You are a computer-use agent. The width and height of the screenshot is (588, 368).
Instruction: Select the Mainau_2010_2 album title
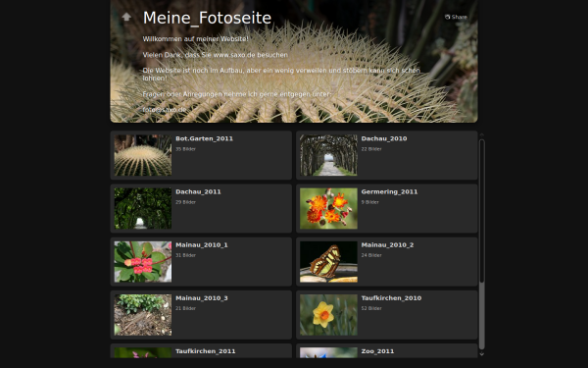[x=387, y=244]
